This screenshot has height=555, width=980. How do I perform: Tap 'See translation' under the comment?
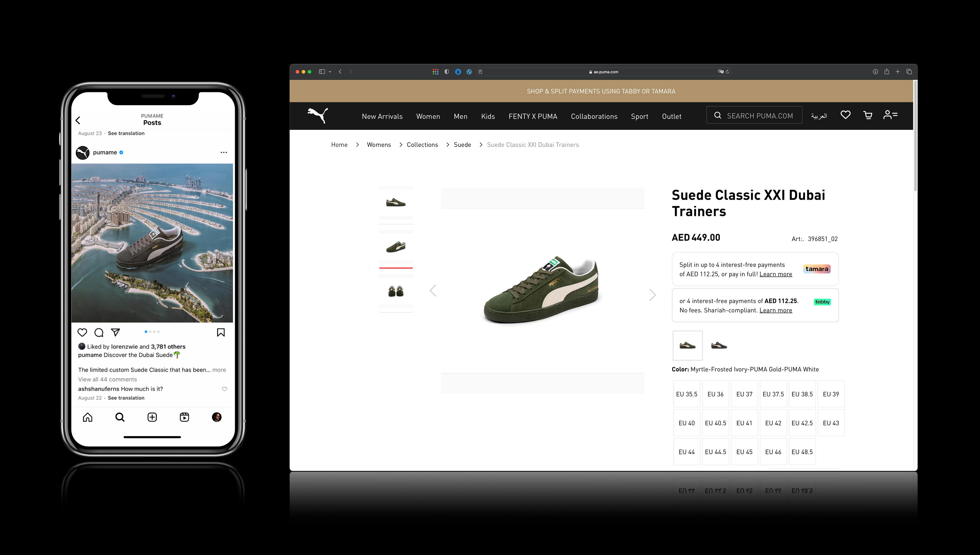(x=126, y=398)
